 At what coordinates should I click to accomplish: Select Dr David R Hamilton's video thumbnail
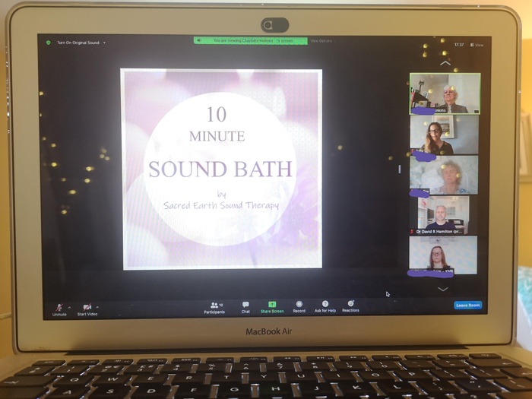[443, 215]
